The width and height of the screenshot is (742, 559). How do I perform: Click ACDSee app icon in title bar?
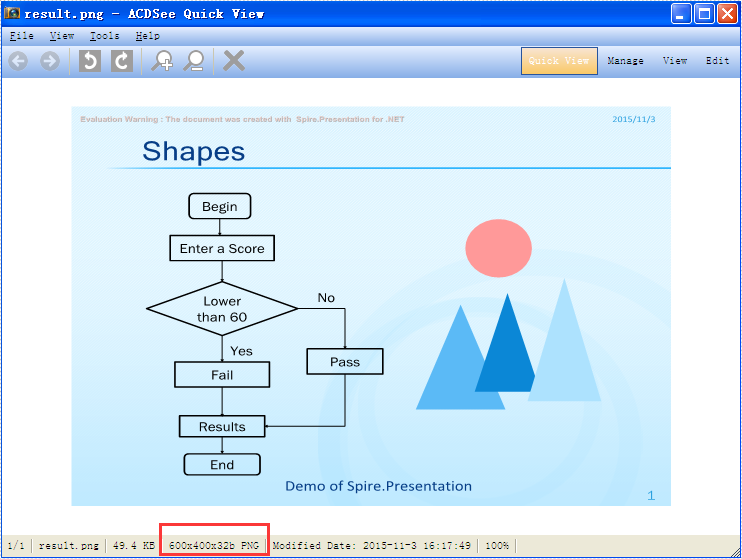pyautogui.click(x=12, y=13)
